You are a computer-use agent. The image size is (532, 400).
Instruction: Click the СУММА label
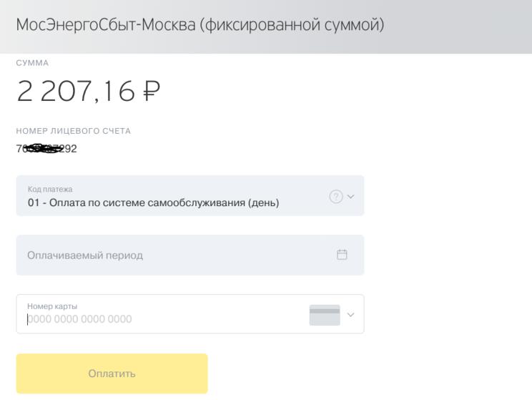(32, 64)
